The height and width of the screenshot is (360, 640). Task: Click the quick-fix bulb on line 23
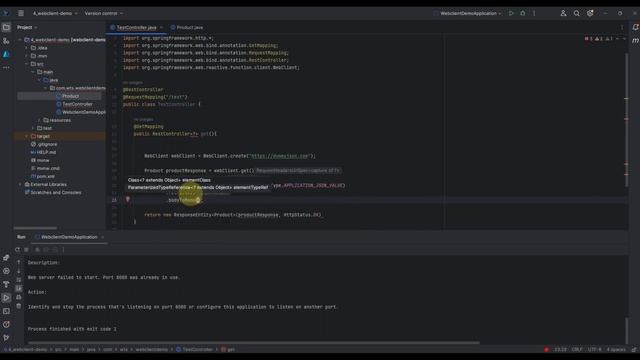pos(128,200)
